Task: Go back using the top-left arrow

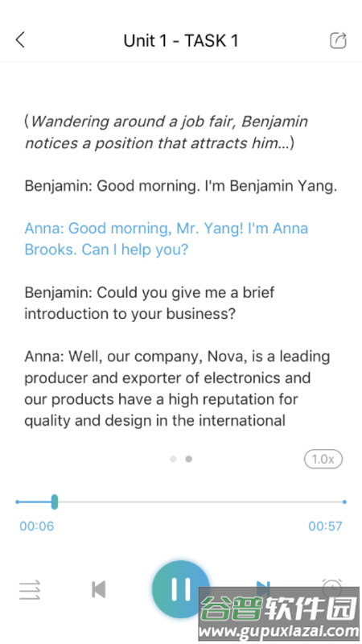Action: pyautogui.click(x=20, y=40)
